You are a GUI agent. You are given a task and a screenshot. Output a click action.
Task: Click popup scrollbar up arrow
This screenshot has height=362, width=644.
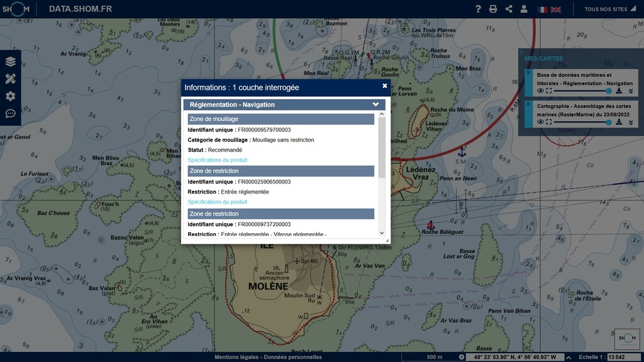pyautogui.click(x=382, y=114)
